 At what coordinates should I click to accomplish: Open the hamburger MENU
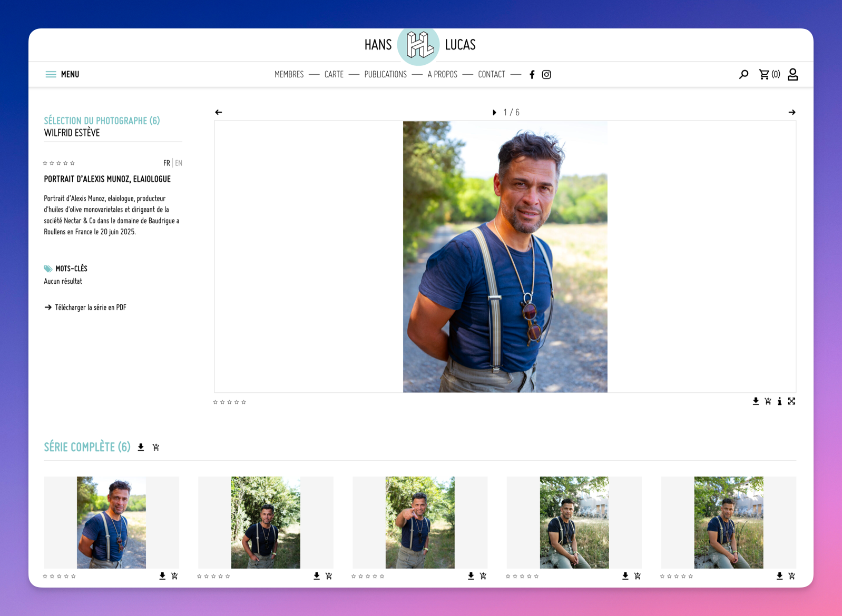(x=62, y=74)
